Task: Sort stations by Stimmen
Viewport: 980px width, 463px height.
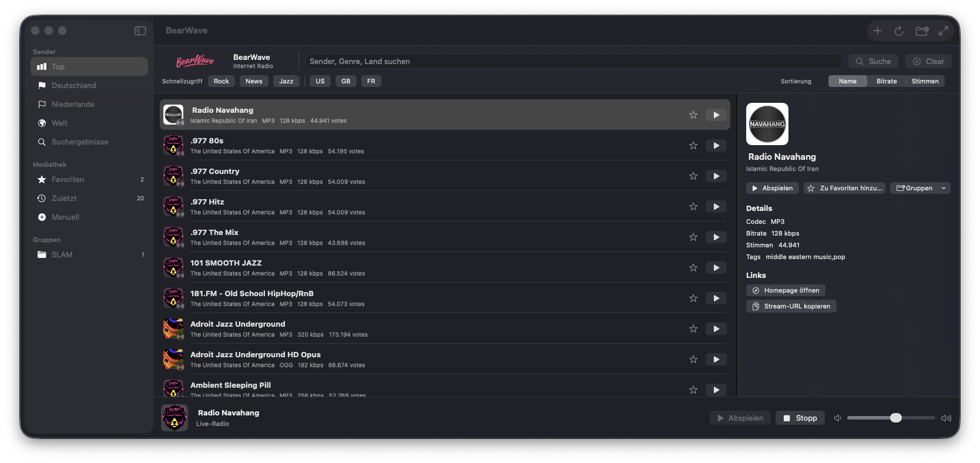Action: point(925,81)
